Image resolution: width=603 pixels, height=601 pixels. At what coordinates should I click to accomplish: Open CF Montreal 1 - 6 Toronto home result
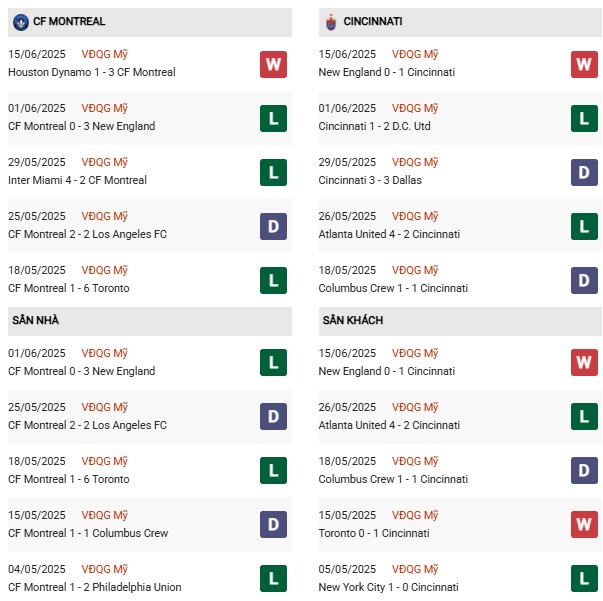pyautogui.click(x=68, y=479)
